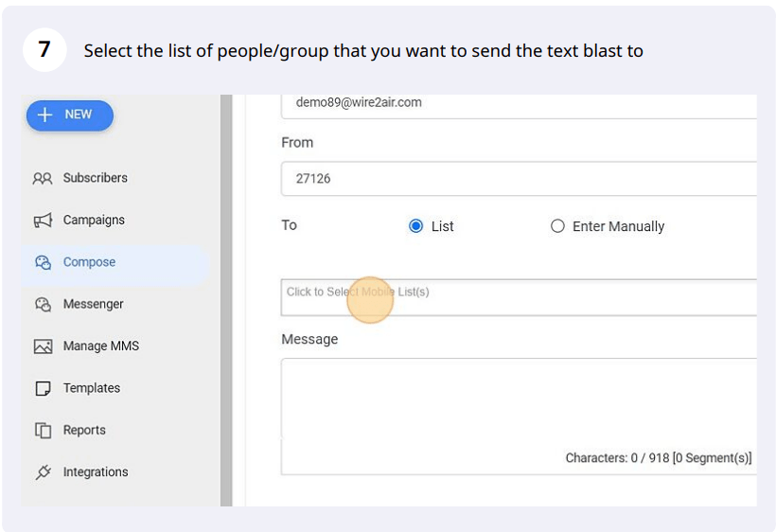Click the plus icon in NEW button

point(45,115)
